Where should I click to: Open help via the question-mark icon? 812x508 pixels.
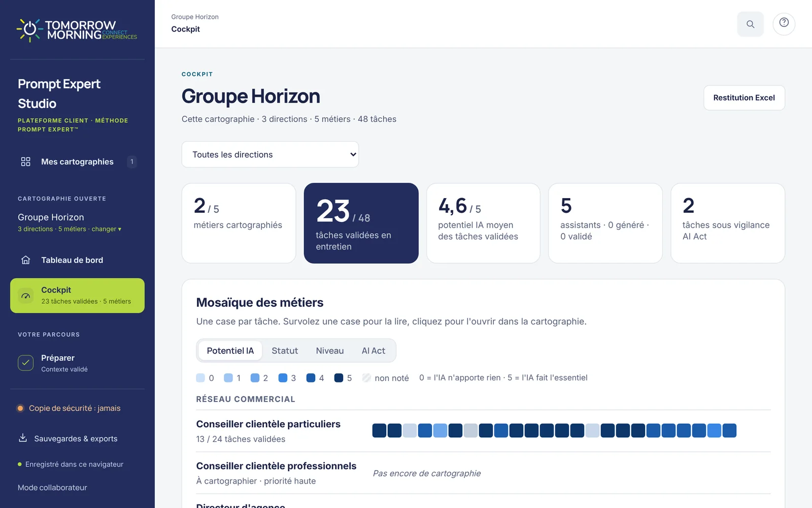point(784,23)
